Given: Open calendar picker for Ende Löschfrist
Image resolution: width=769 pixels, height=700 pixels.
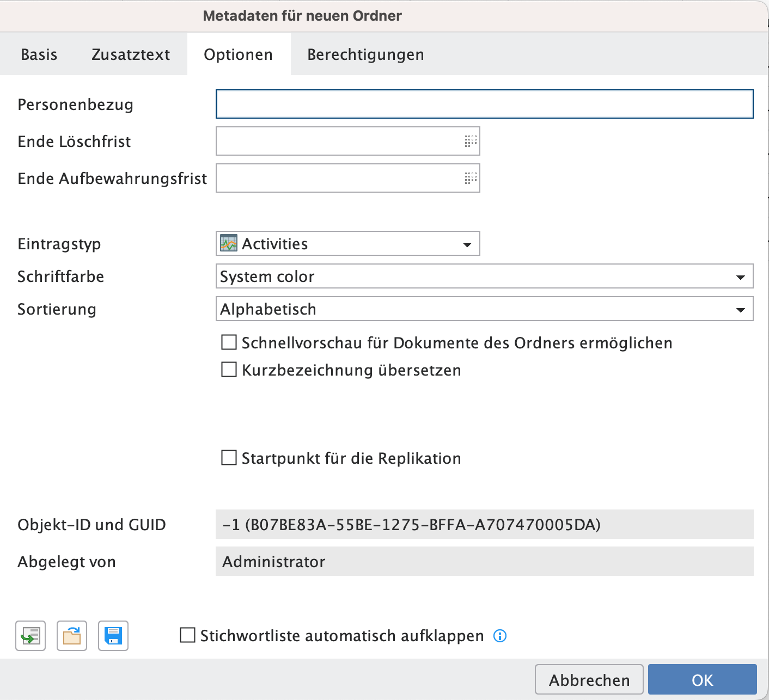Looking at the screenshot, I should [x=471, y=142].
